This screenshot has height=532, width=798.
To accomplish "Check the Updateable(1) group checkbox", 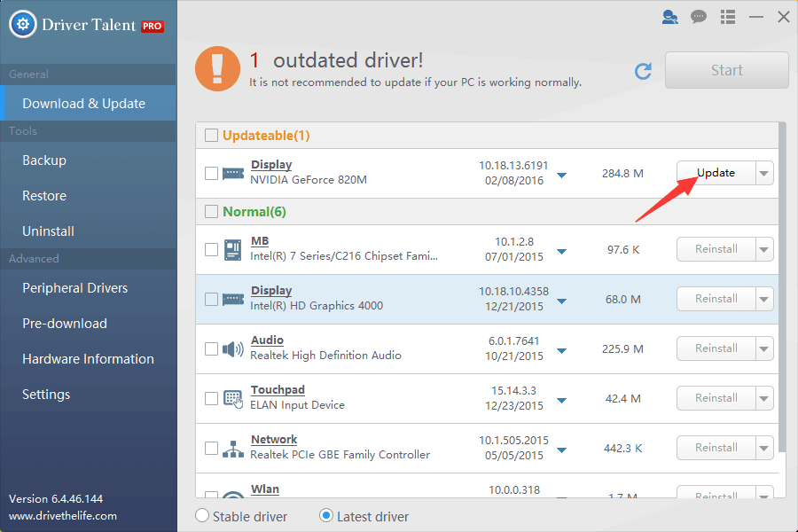I will point(211,136).
